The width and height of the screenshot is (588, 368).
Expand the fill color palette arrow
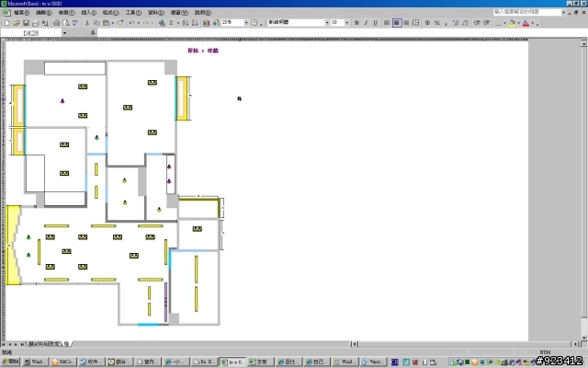click(x=518, y=23)
